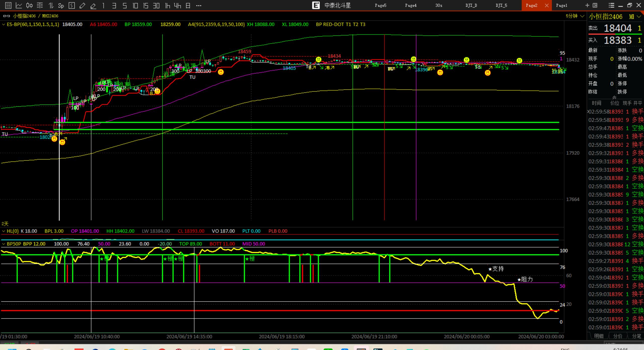Open the boxed S strategy icon
Screen dimensions: 644x350
click(x=72, y=5)
